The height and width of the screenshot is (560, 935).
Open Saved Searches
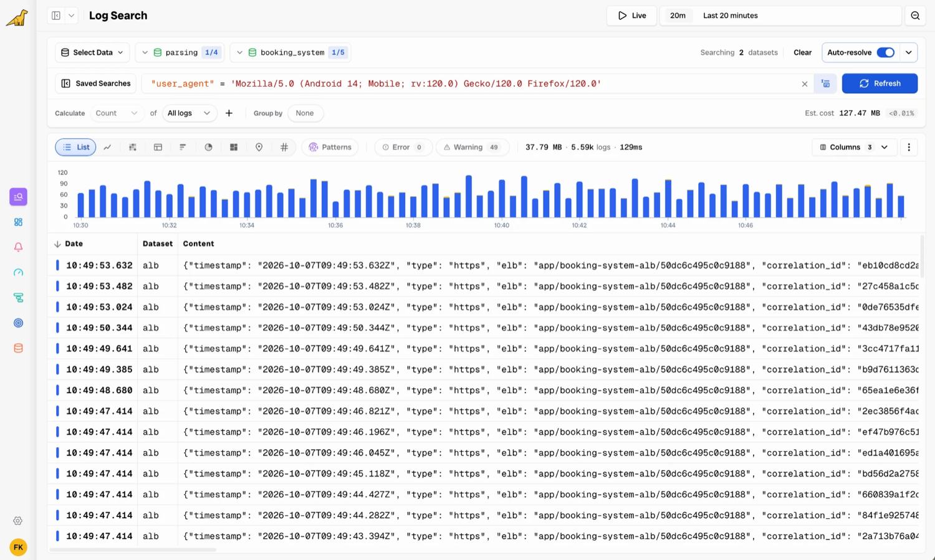[96, 83]
